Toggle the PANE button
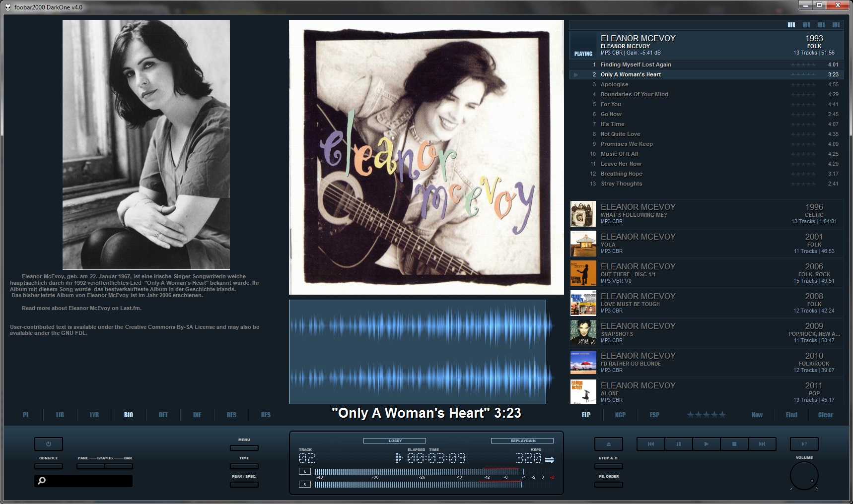Image resolution: width=853 pixels, height=504 pixels. click(x=90, y=466)
